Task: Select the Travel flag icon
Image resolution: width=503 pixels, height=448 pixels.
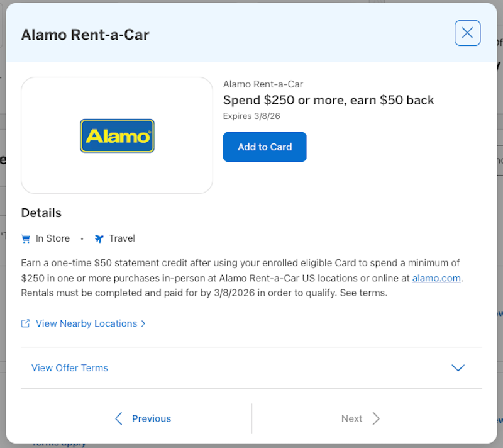Action: point(99,238)
